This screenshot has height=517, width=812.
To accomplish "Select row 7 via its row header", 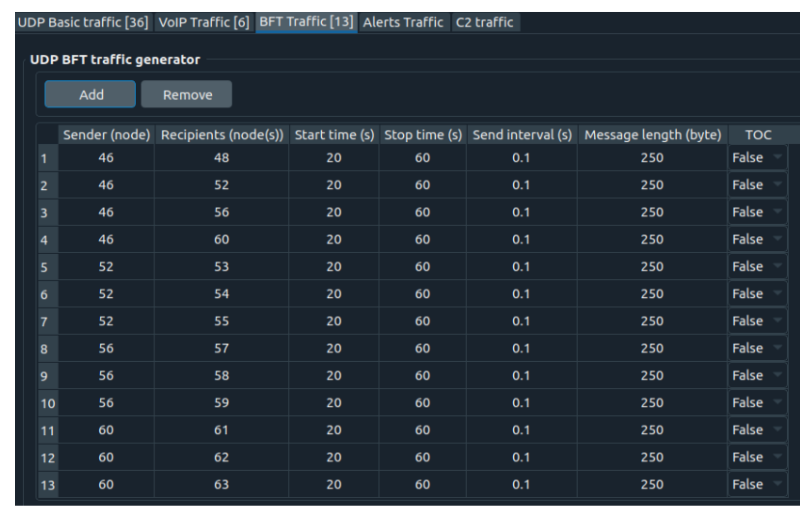I will coord(48,321).
